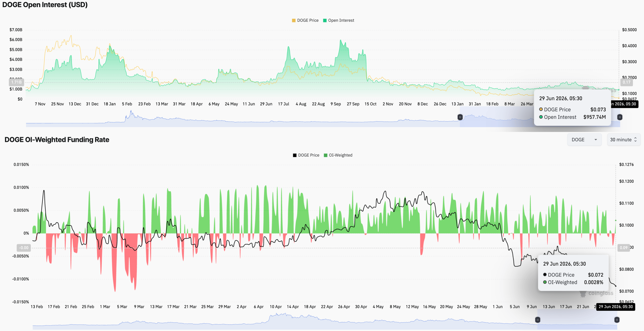Click the 4 Aug date label
The image size is (644, 331).
tap(301, 104)
